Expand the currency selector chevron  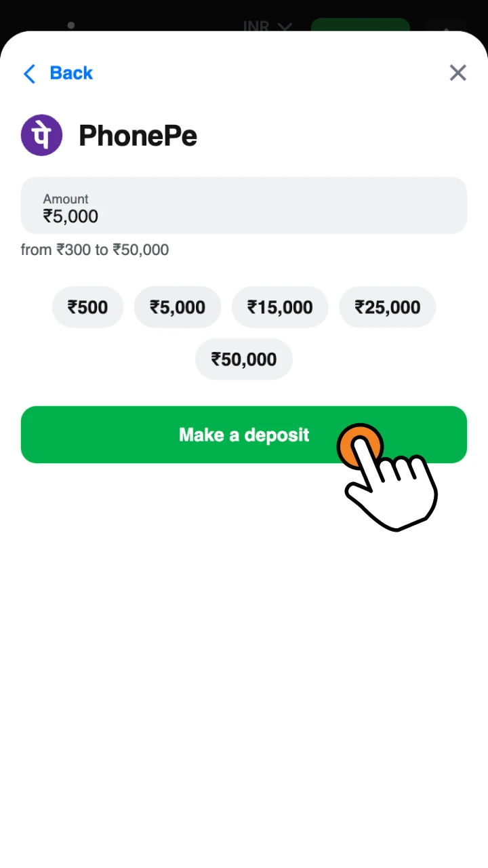pos(285,27)
